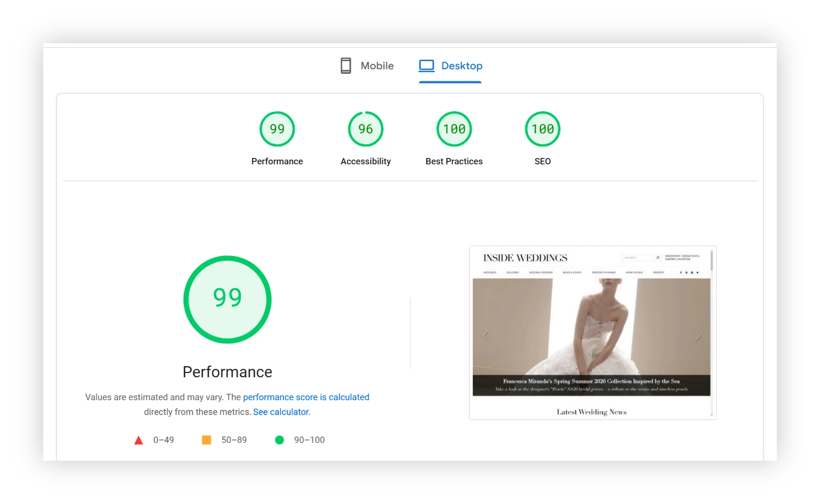Open the 'performance score is calculated' link
The image size is (820, 504).
pyautogui.click(x=306, y=397)
